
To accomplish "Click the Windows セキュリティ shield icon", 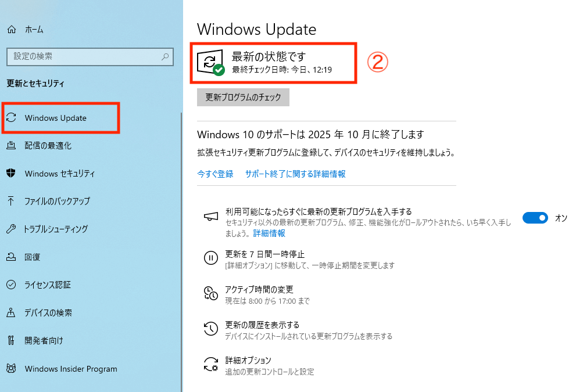I will pyautogui.click(x=11, y=173).
